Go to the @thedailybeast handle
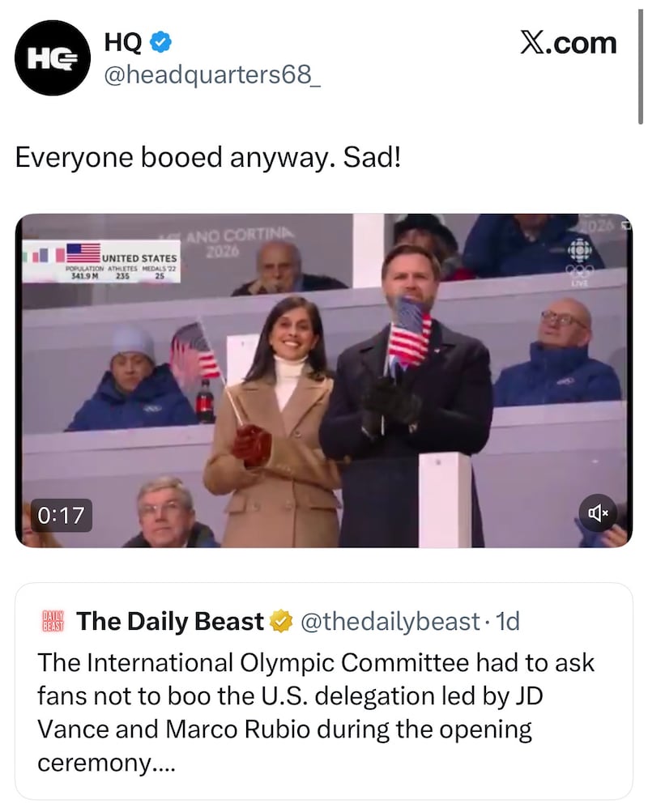 coord(390,622)
